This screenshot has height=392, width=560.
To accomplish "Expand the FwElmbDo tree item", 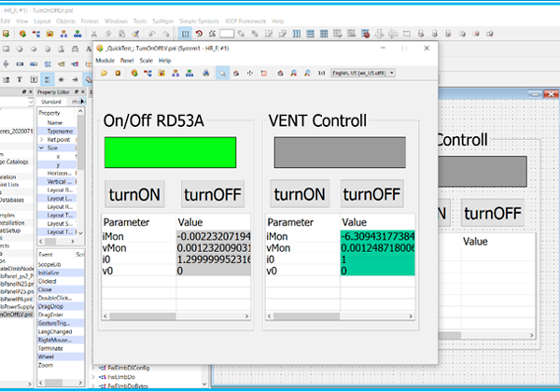I will [x=93, y=377].
